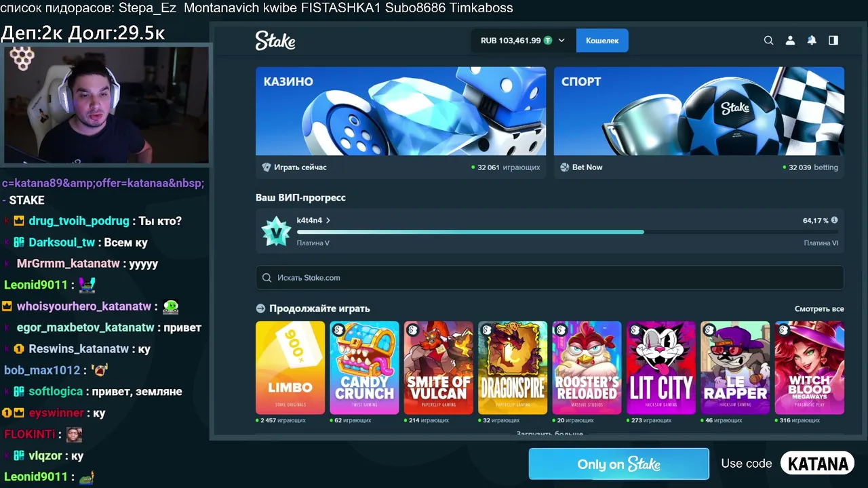
Task: Open Смотреть все for recent games
Action: coord(819,309)
